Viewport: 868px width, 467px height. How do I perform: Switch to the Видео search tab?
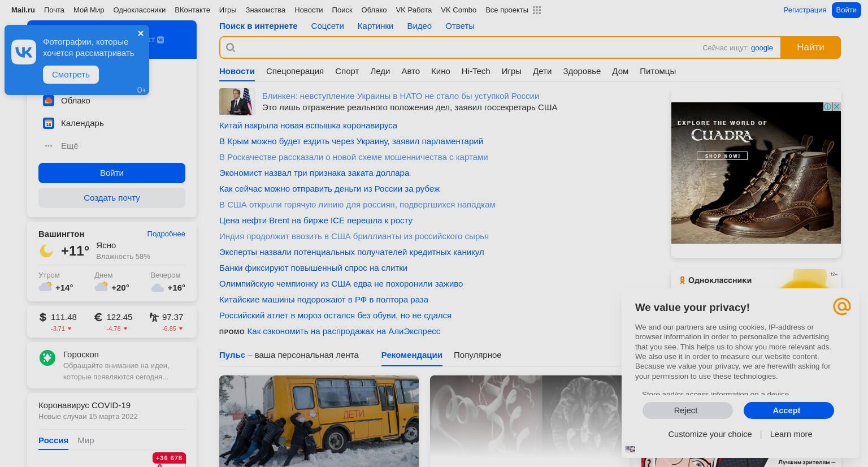(419, 26)
